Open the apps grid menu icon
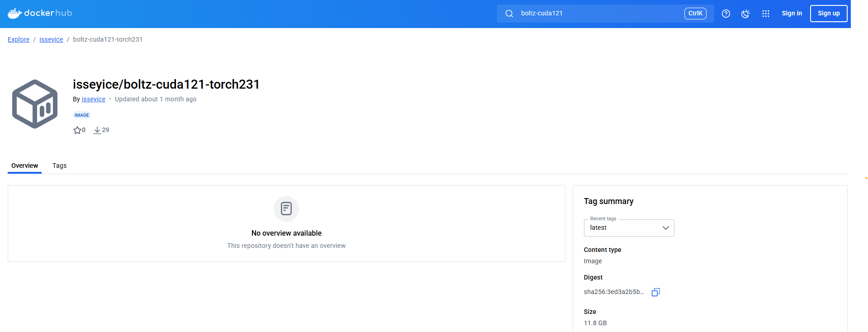868x332 pixels. coord(766,14)
